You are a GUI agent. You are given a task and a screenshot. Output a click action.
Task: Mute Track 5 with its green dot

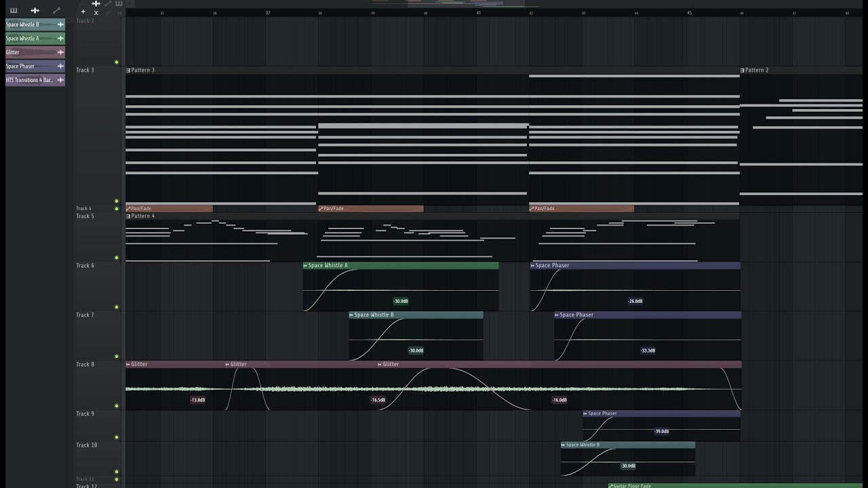[x=117, y=258]
